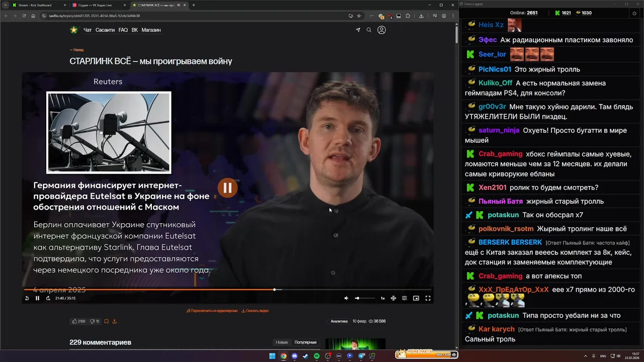
Task: Click the progress bar playhead dot
Action: (x=274, y=290)
